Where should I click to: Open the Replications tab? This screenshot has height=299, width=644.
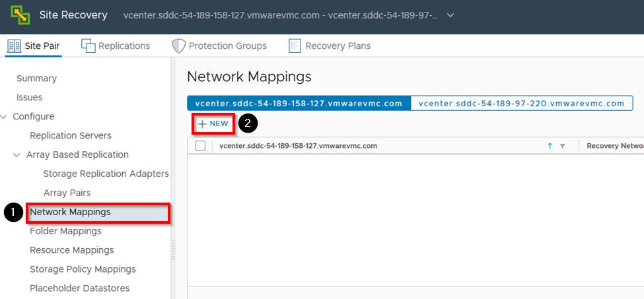[116, 46]
